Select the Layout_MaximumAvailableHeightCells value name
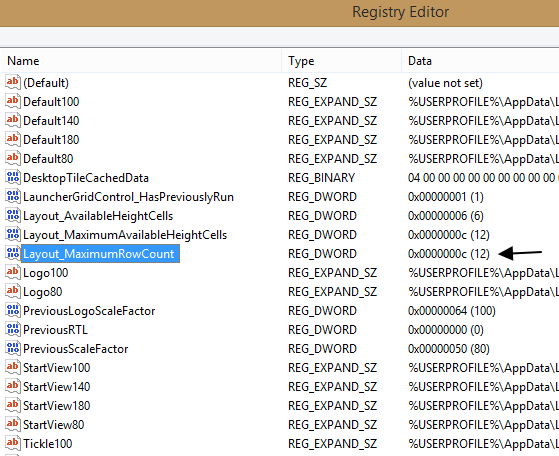559x456 pixels. tap(125, 235)
